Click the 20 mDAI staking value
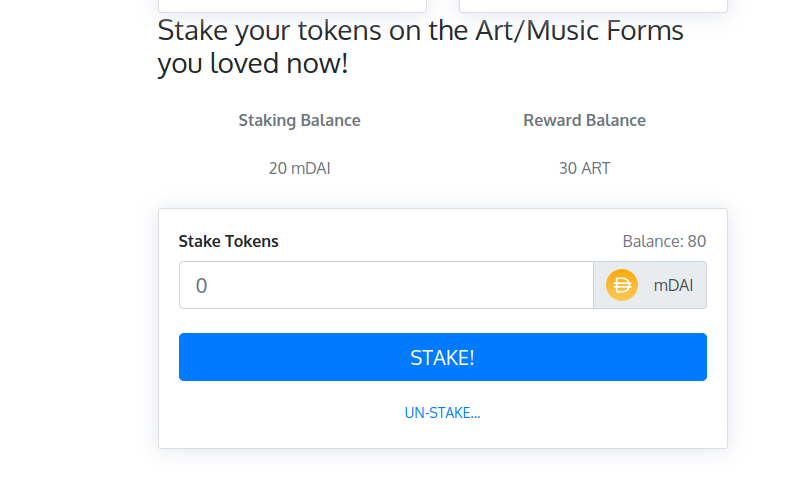The width and height of the screenshot is (807, 495). 299,168
